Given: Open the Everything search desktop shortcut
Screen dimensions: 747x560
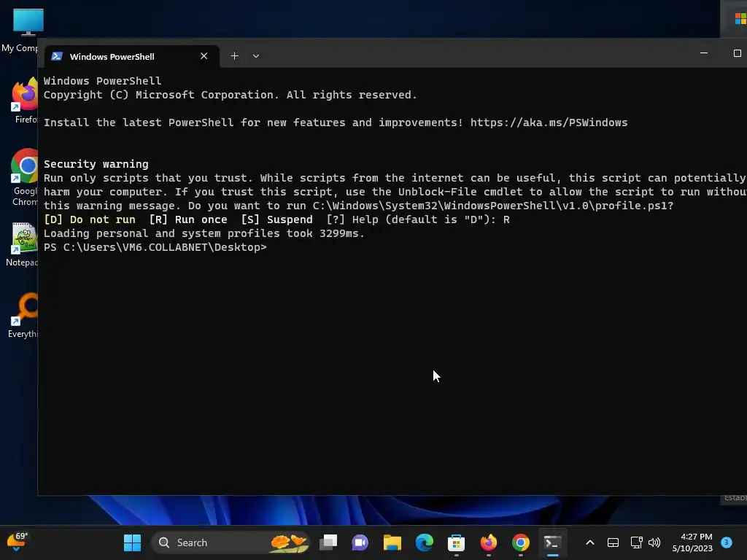Looking at the screenshot, I should click(x=24, y=315).
